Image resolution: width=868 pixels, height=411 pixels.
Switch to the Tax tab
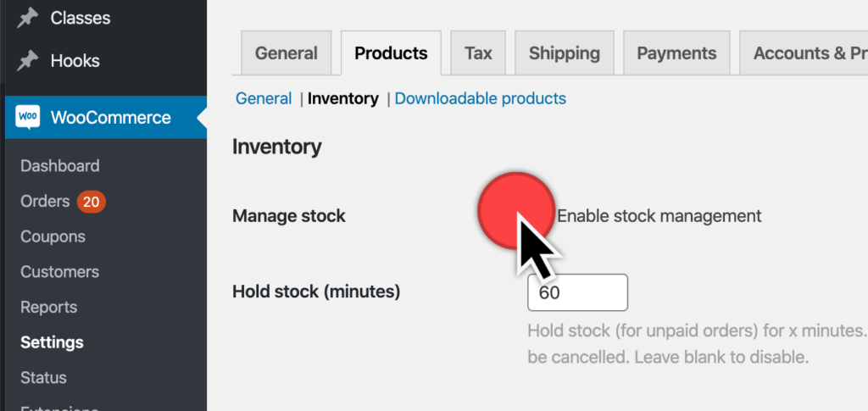click(478, 53)
